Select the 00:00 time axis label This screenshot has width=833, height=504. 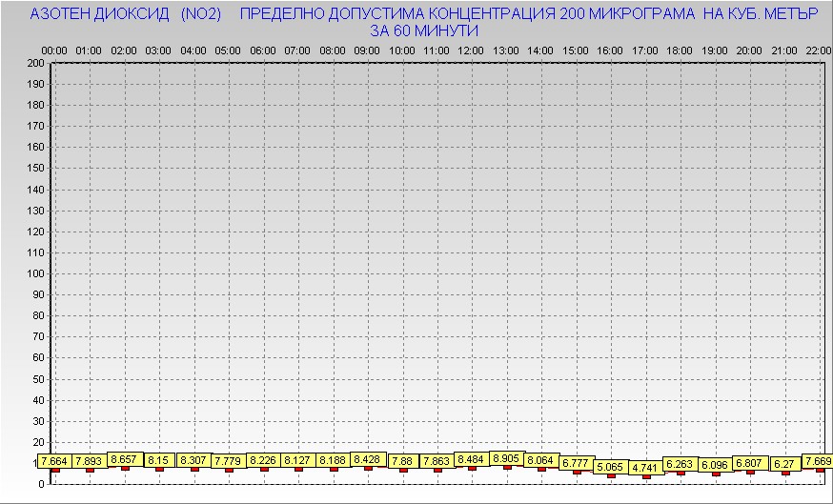[x=54, y=50]
